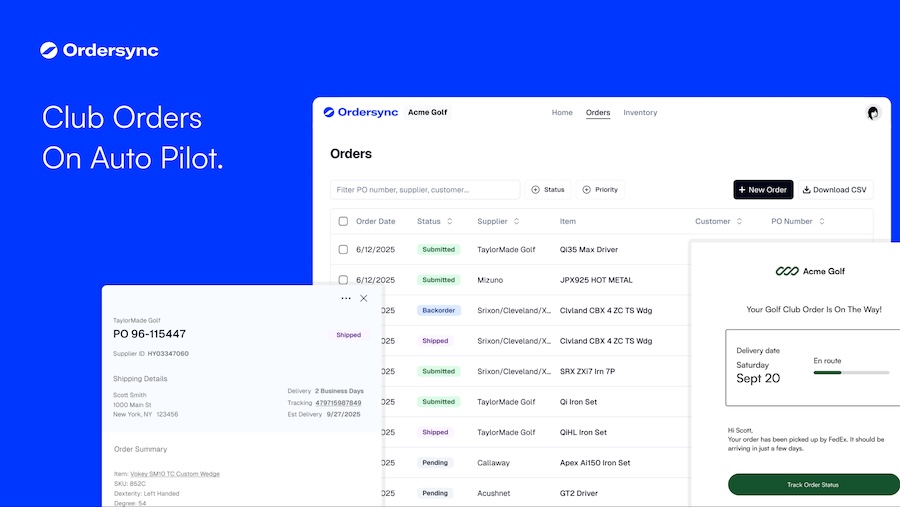This screenshot has width=900, height=507.
Task: Click the Ordersync logo in the app header
Action: 360,113
